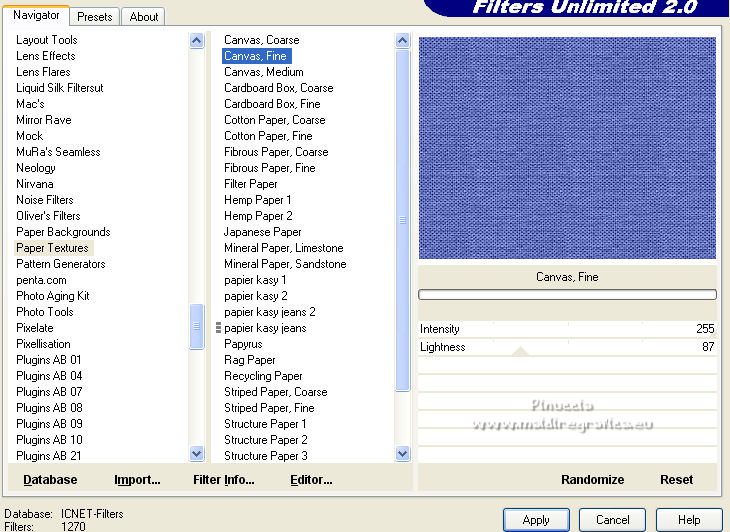Choose Mineral Paper, Sandstone filter
The image size is (730, 532).
(285, 264)
